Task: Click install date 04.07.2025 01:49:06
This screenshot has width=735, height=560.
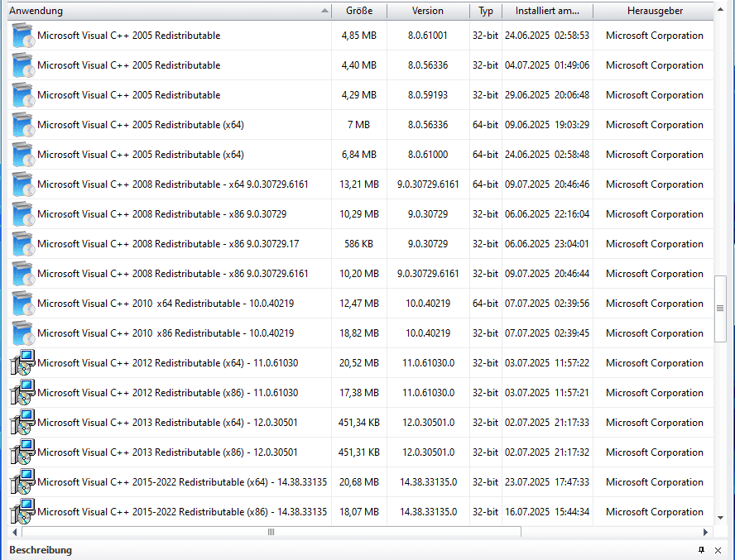Action: tap(547, 65)
